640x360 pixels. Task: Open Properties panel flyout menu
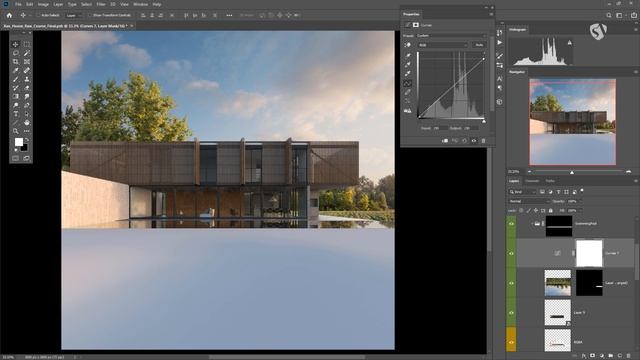click(x=491, y=14)
